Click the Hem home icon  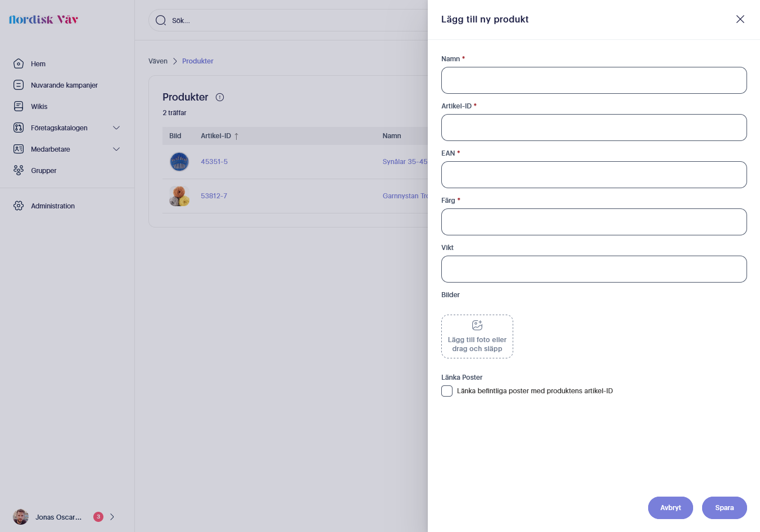coord(19,63)
